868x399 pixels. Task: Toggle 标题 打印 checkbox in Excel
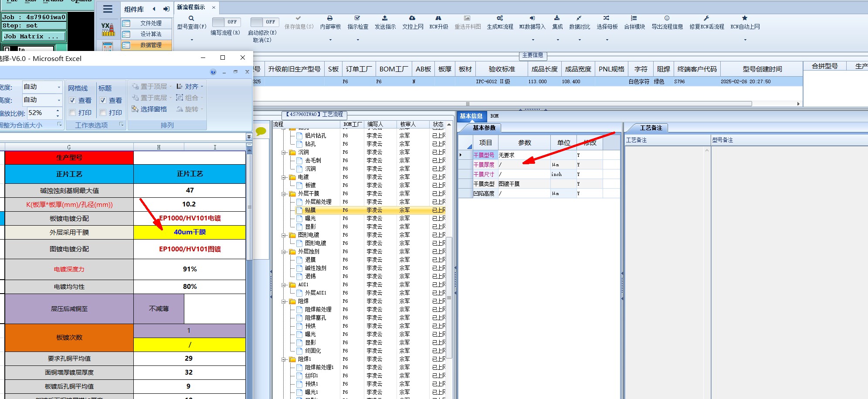click(103, 112)
